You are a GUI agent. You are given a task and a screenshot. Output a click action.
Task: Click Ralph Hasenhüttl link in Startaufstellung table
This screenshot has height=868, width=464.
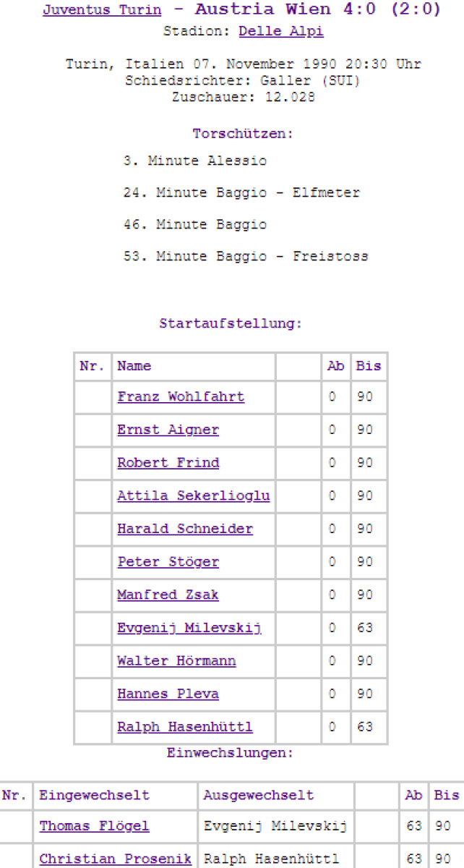pyautogui.click(x=185, y=727)
